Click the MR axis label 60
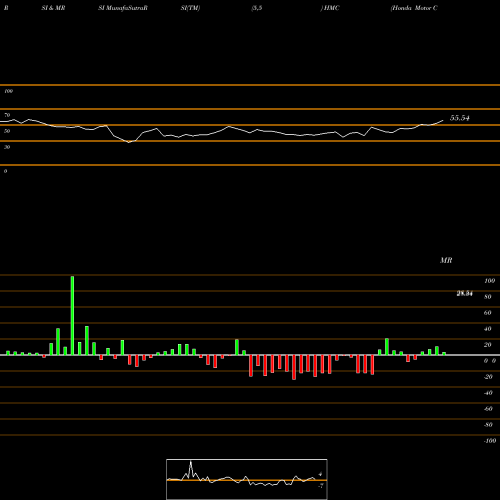 click(x=488, y=313)
